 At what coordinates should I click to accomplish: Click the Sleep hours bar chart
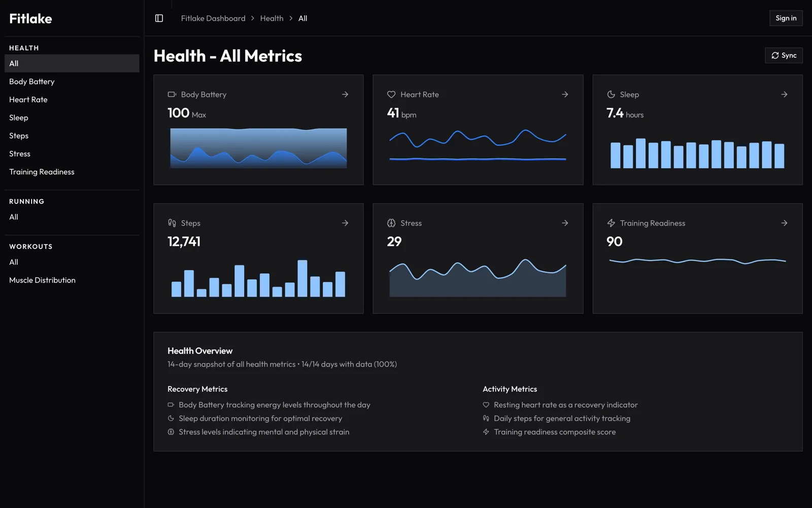697,153
